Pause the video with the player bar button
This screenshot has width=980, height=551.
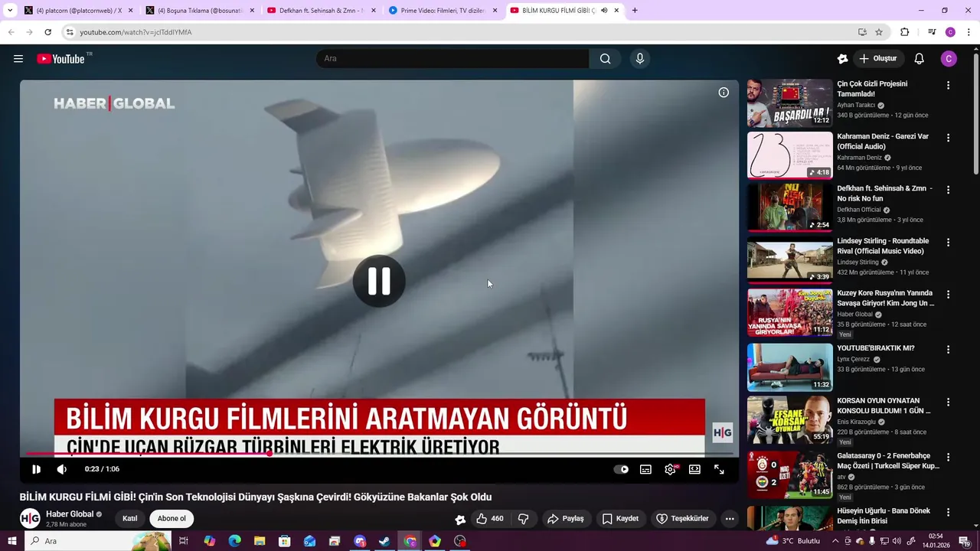36,469
